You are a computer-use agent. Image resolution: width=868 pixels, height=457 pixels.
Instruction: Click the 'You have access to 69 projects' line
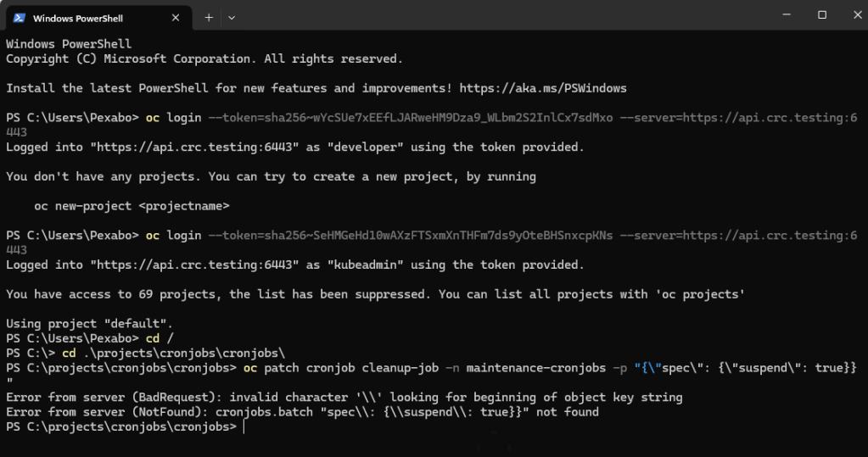pyautogui.click(x=375, y=294)
